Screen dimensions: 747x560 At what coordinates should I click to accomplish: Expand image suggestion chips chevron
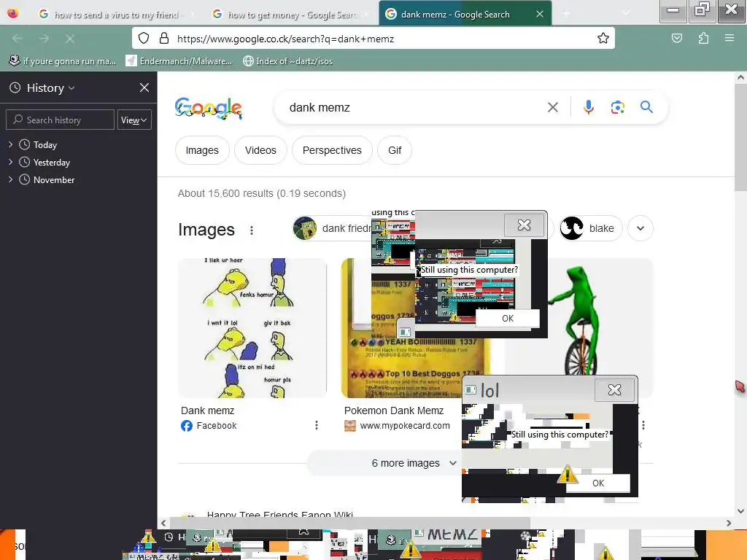pyautogui.click(x=640, y=228)
